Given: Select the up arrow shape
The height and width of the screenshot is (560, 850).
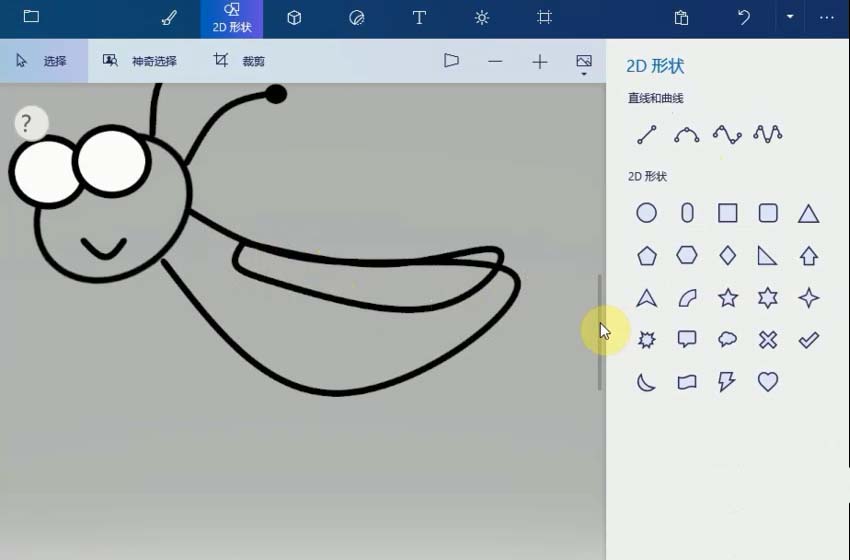Looking at the screenshot, I should pos(808,255).
